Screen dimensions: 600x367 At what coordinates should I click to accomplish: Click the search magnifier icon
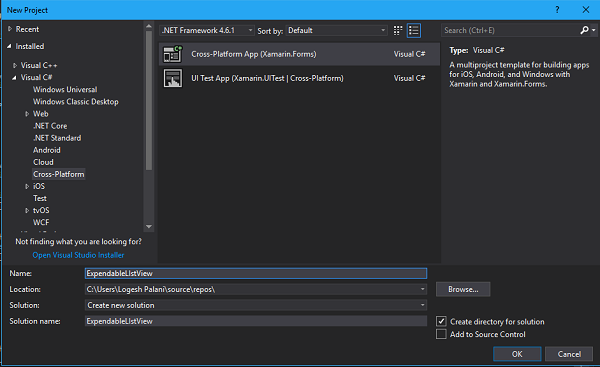pyautogui.click(x=584, y=30)
